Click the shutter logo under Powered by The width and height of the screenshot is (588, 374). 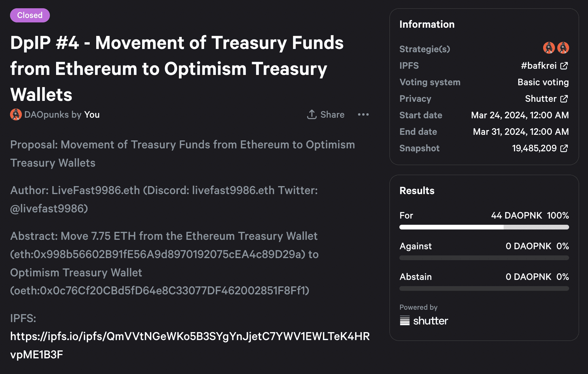point(424,321)
